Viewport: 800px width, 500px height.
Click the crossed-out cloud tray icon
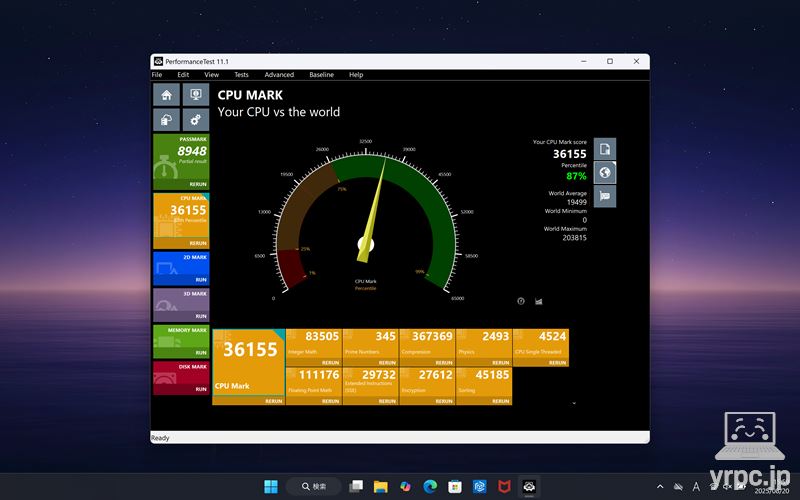(678, 487)
